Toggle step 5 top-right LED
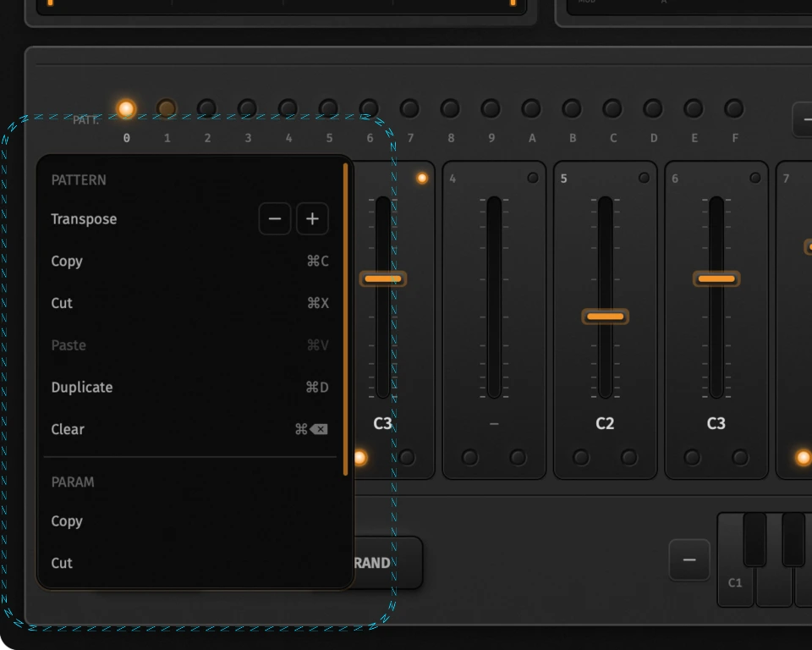Image resolution: width=812 pixels, height=650 pixels. pos(645,178)
